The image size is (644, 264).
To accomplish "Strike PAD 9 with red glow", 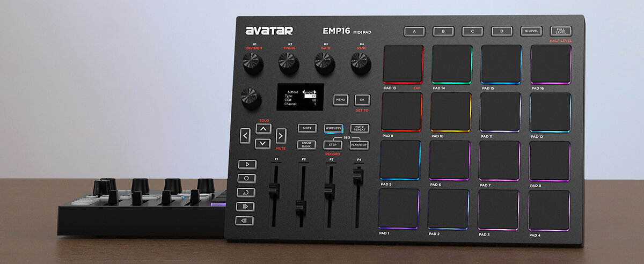I will click(x=402, y=112).
